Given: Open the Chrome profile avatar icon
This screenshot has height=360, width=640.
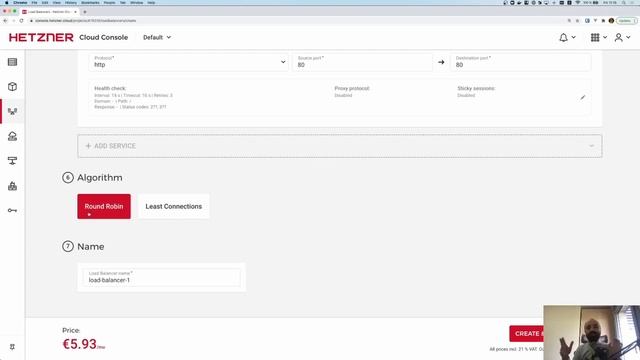Looking at the screenshot, I should pyautogui.click(x=611, y=20).
